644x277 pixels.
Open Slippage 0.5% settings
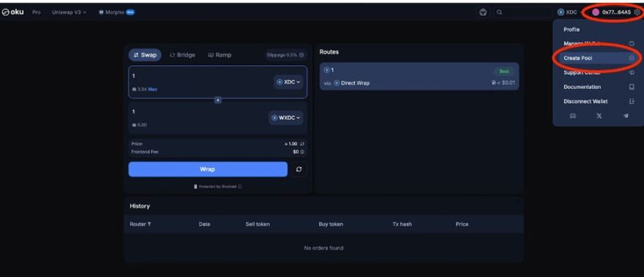click(x=285, y=55)
